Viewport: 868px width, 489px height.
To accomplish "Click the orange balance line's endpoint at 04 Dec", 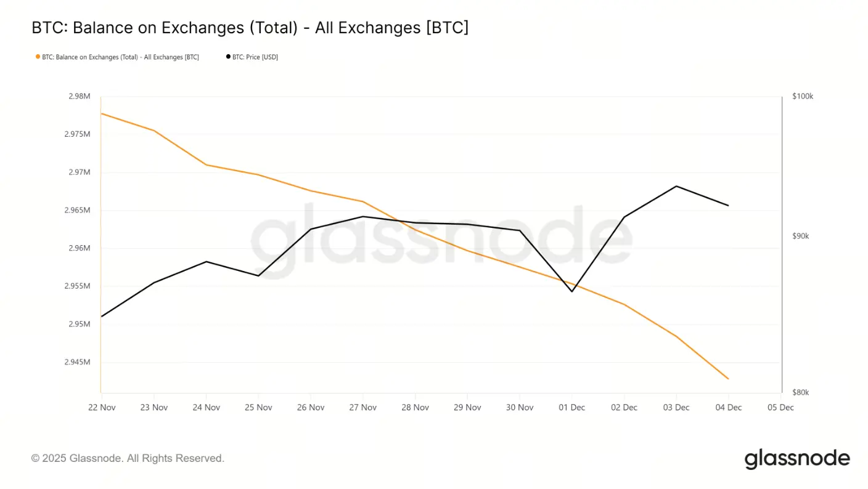I will click(x=728, y=379).
